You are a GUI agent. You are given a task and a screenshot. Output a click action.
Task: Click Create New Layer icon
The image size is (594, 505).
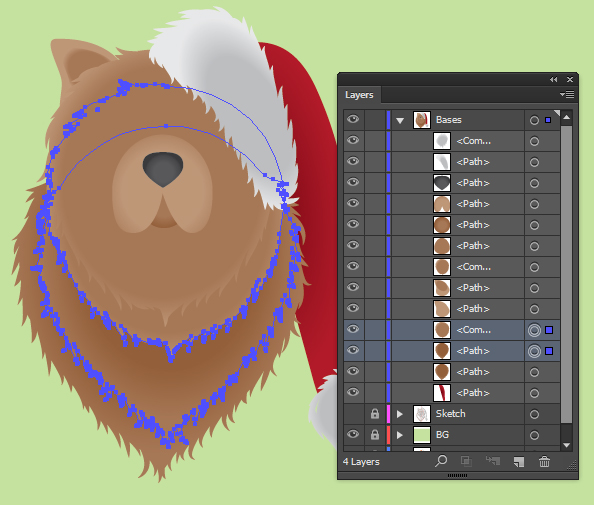519,461
